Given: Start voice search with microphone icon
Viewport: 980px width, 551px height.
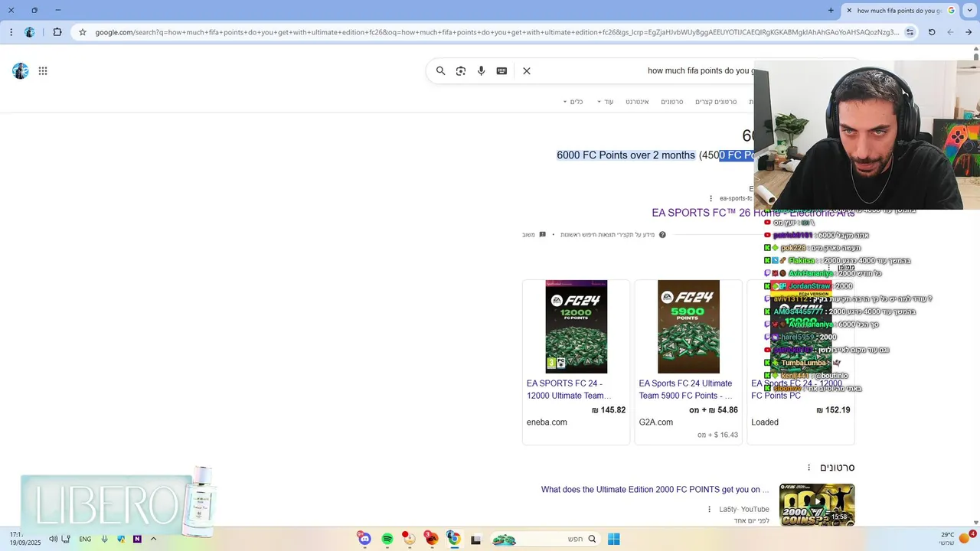Looking at the screenshot, I should 482,70.
